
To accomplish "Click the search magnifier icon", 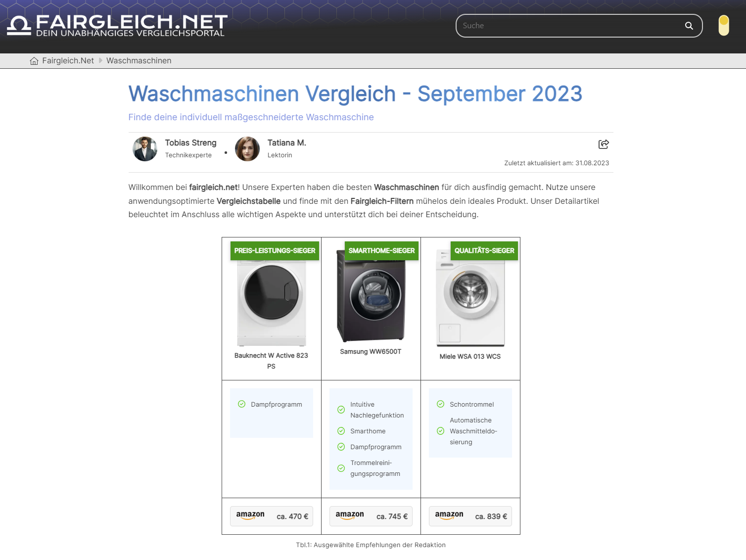I will 689,26.
